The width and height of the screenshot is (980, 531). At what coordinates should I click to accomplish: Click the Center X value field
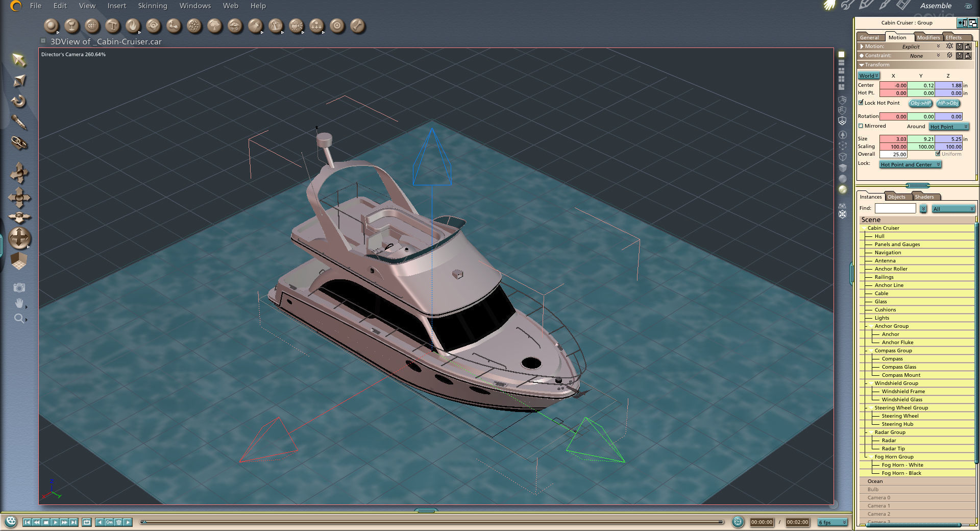click(893, 85)
